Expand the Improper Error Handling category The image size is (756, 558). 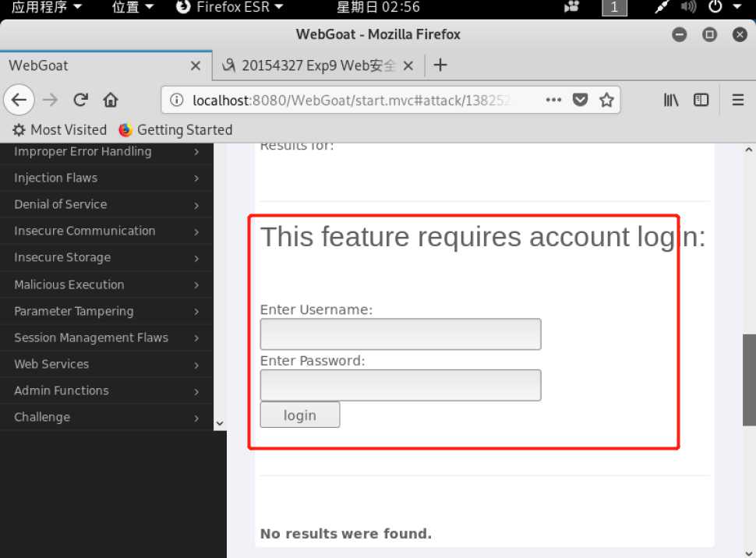point(106,151)
